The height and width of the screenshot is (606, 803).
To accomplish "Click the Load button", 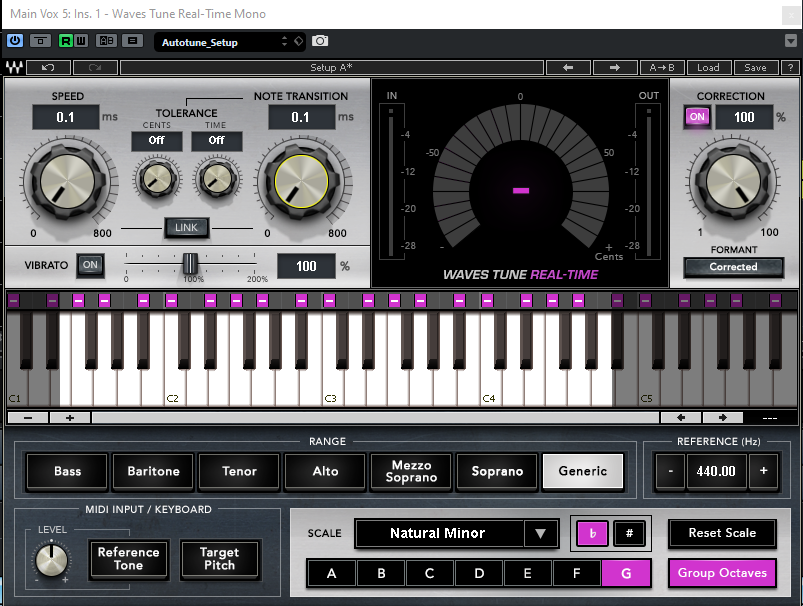I will [x=708, y=68].
